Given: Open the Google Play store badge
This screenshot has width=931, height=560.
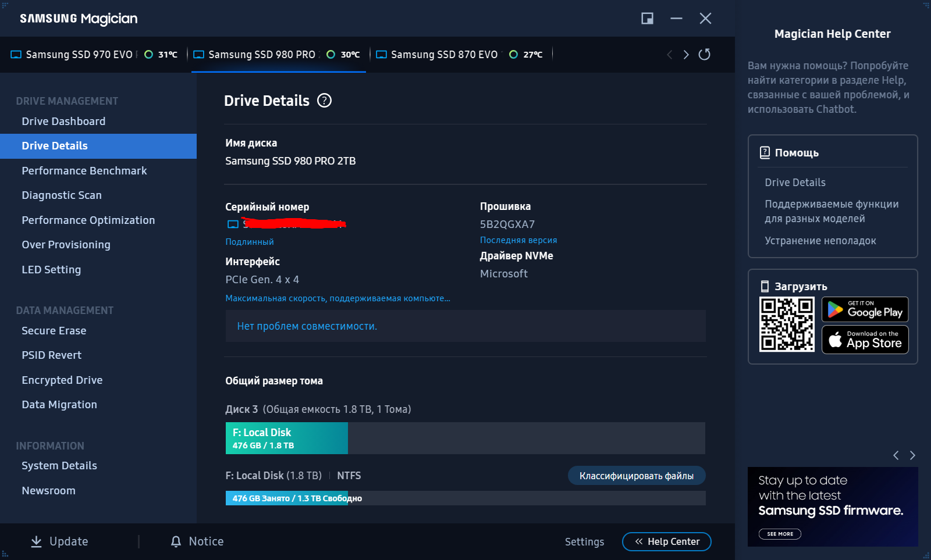Looking at the screenshot, I should [x=865, y=309].
